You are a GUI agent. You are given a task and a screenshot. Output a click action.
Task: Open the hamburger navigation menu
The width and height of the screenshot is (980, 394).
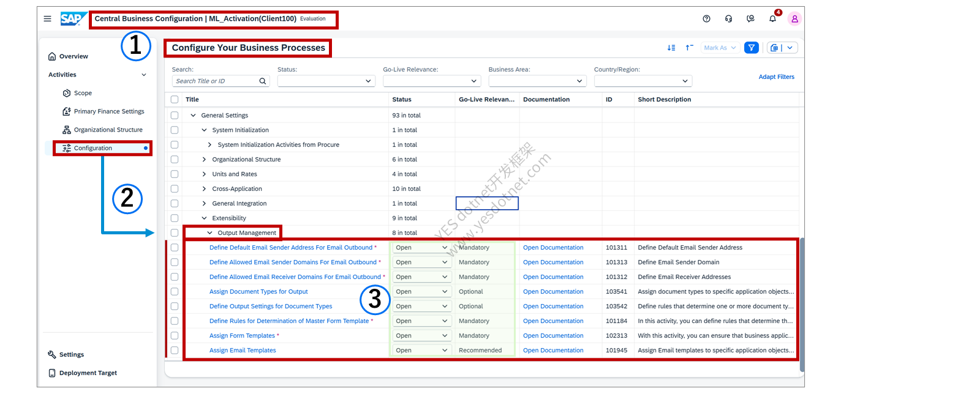(x=47, y=19)
